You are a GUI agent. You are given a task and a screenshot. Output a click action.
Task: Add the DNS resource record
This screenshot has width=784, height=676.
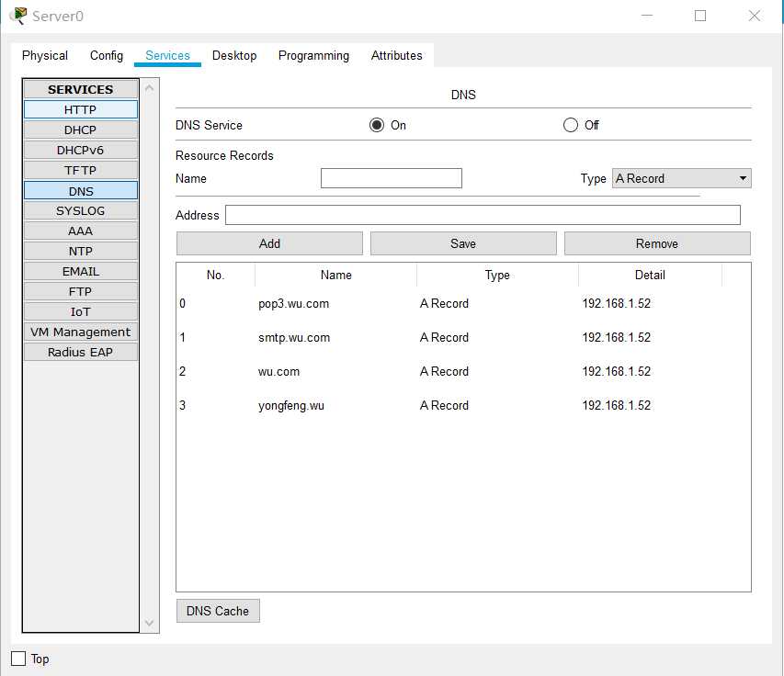point(269,243)
